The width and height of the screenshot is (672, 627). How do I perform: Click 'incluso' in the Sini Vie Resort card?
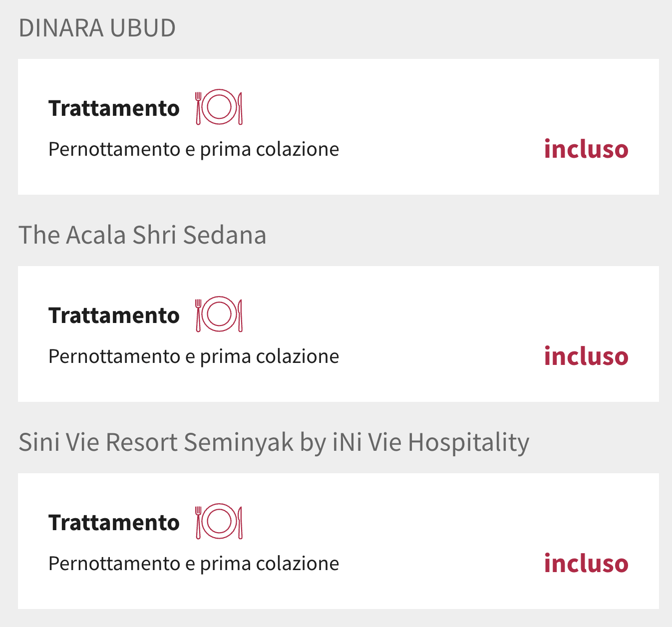point(586,564)
